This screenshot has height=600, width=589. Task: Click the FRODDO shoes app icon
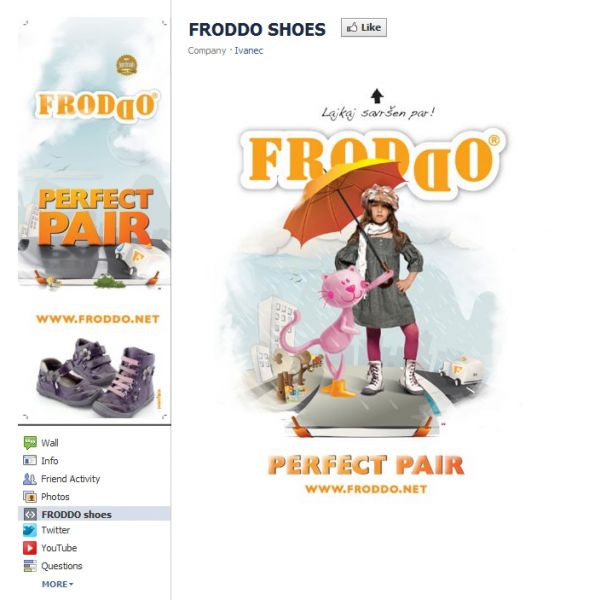coord(30,514)
